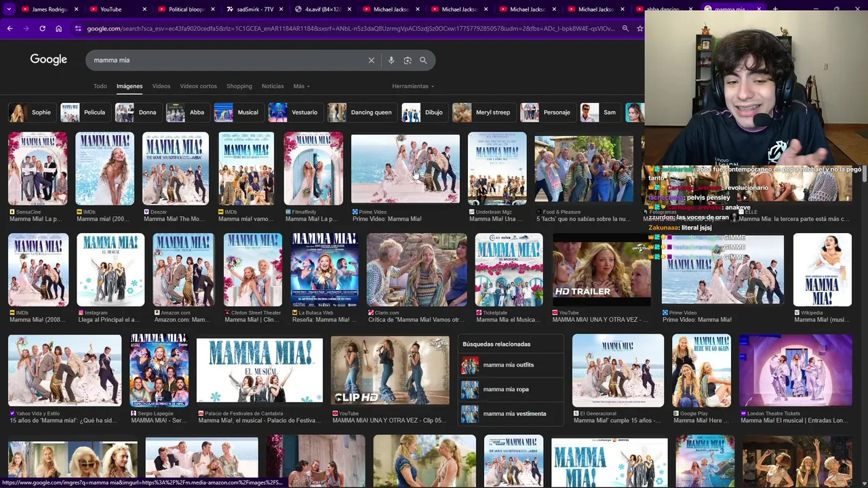Viewport: 868px width, 488px height.
Task: Filter by Sophie chip
Action: [31, 113]
